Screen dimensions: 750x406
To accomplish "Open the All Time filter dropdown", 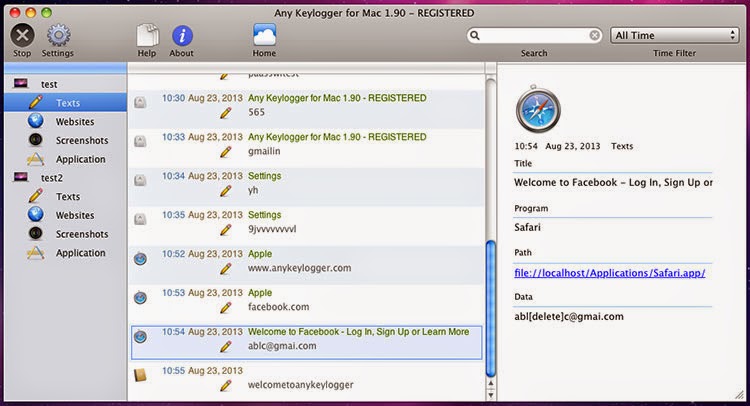I will coord(674,35).
